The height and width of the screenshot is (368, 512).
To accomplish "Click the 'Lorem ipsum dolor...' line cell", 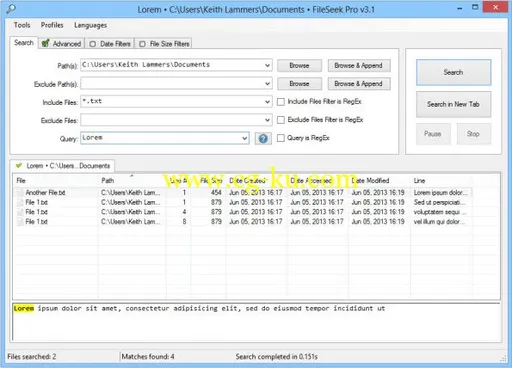I will pyautogui.click(x=440, y=193).
